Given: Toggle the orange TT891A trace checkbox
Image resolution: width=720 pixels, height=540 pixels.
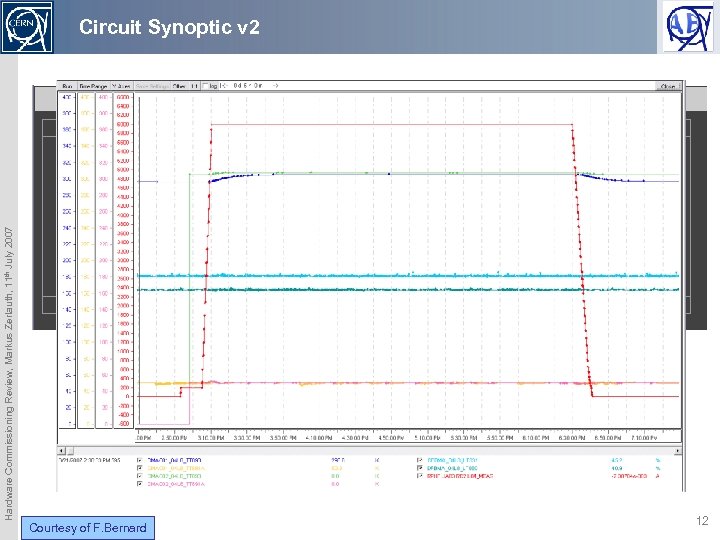Looking at the screenshot, I should pos(140,468).
